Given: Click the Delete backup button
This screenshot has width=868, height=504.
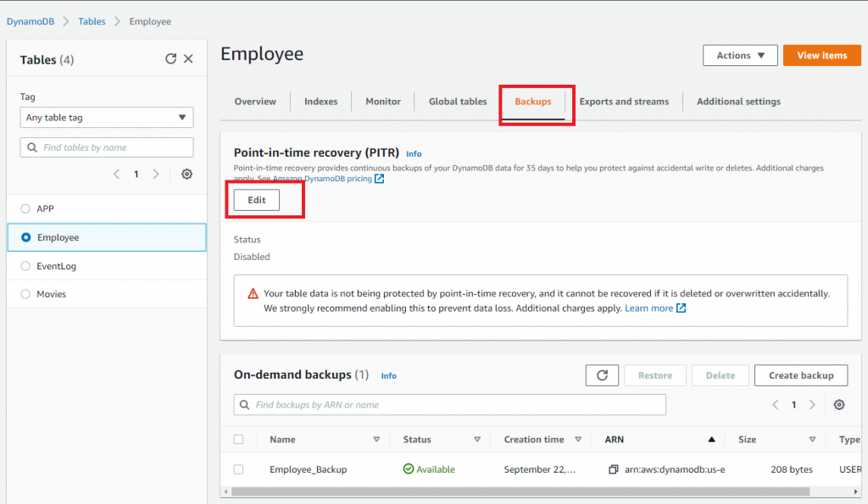Looking at the screenshot, I should tap(721, 375).
